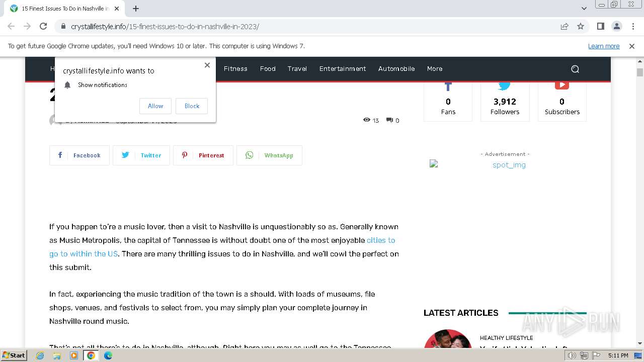The height and width of the screenshot is (362, 644).
Task: Open the Healthy Lifestyle category label
Action: pos(506,338)
